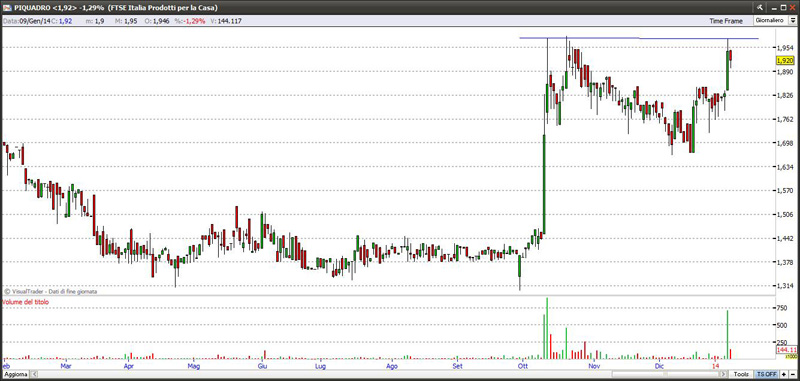Viewport: 800px width, 381px height.
Task: Open the Tools menu button
Action: 741,374
